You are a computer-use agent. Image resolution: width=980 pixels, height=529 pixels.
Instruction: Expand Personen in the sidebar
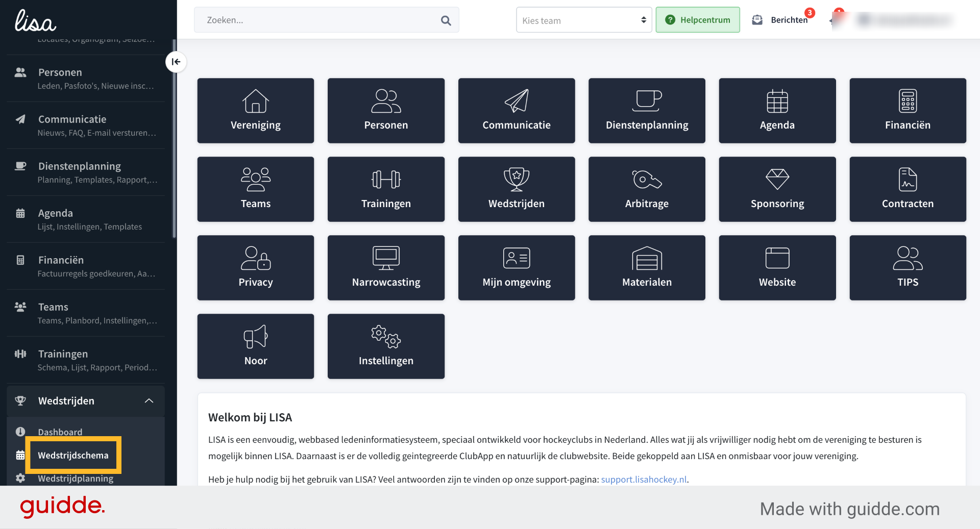click(86, 79)
